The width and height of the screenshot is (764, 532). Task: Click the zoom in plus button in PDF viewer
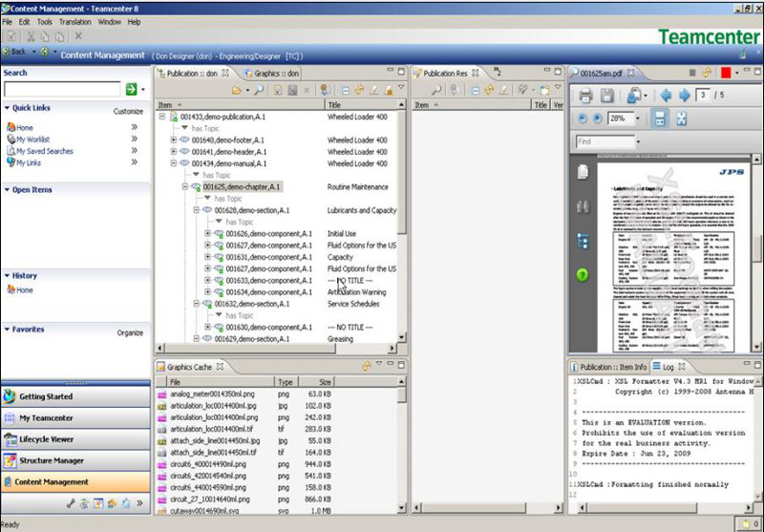click(598, 118)
